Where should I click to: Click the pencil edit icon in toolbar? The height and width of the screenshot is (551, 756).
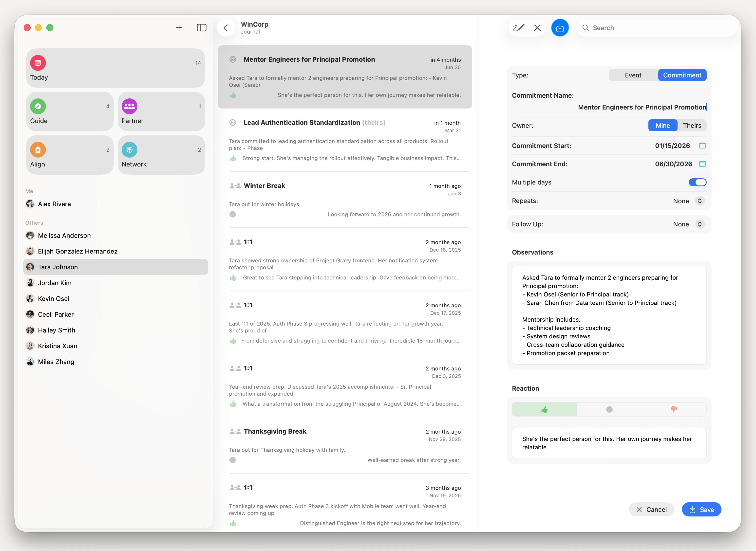pyautogui.click(x=518, y=28)
